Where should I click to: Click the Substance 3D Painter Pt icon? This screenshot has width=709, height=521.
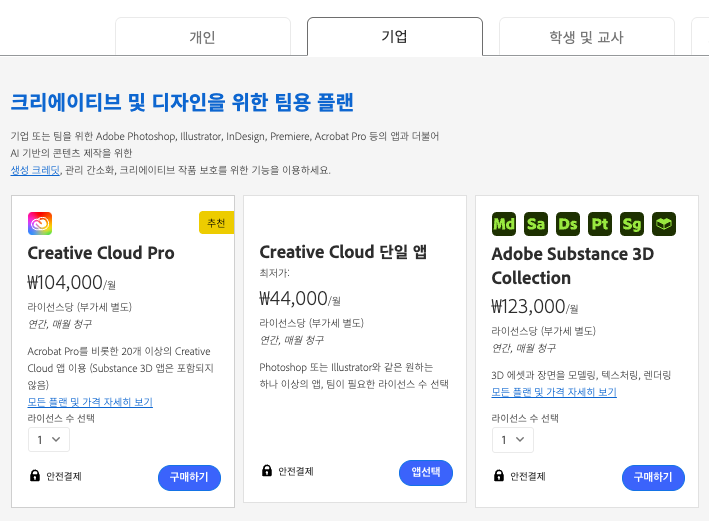(x=600, y=224)
